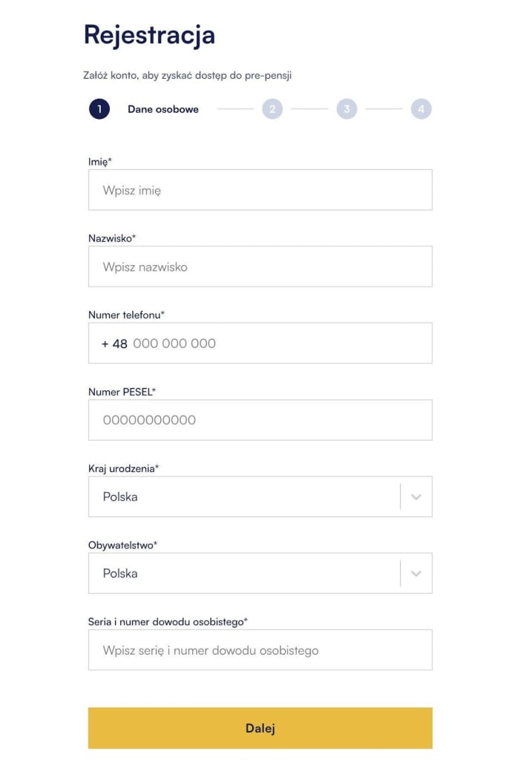Image resolution: width=532 pixels, height=760 pixels.
Task: Open the Kraj urodzenia dropdown
Action: tap(245, 497)
